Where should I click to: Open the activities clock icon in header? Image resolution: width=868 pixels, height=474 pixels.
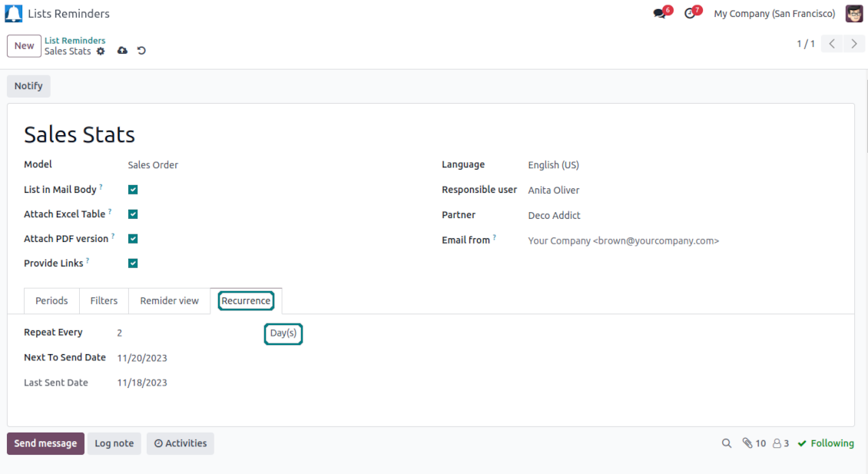pos(689,14)
